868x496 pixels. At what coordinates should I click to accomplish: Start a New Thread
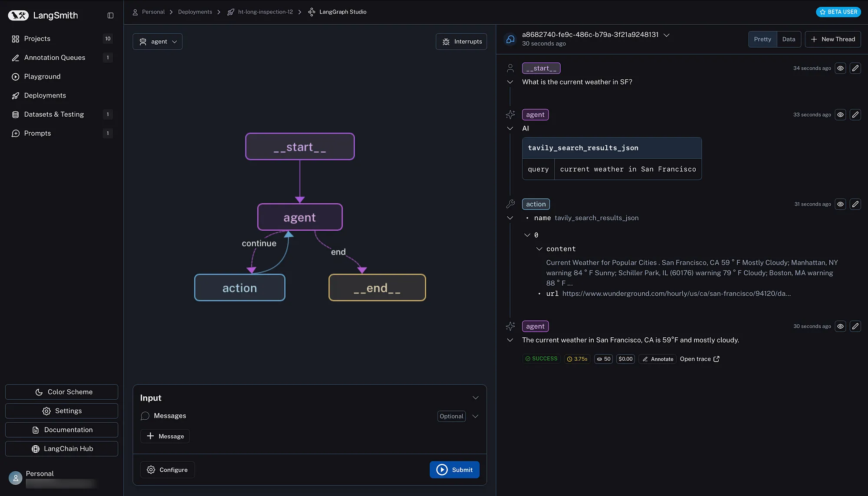coord(833,39)
